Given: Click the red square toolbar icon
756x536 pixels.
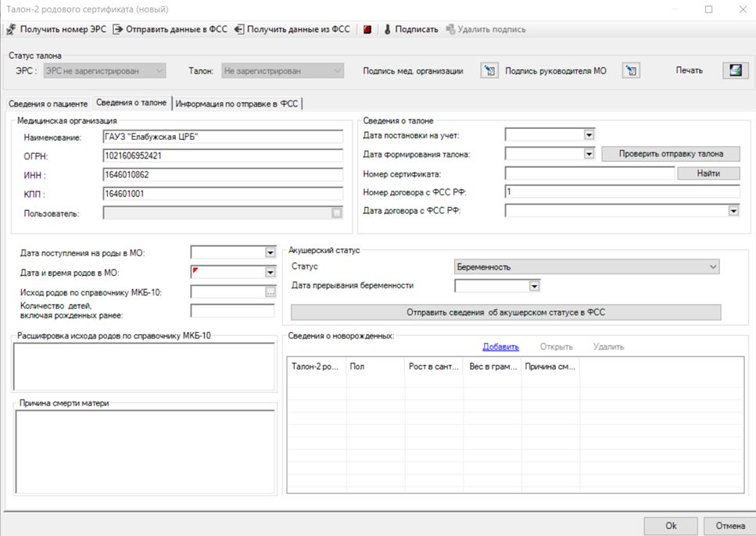Looking at the screenshot, I should coord(367,30).
